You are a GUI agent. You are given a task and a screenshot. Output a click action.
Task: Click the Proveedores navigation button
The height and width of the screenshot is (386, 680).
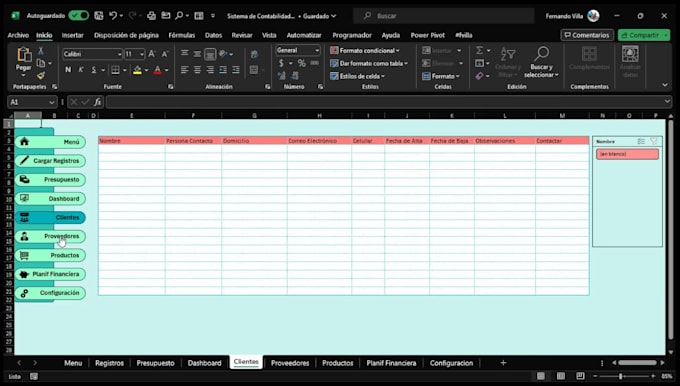(50, 236)
